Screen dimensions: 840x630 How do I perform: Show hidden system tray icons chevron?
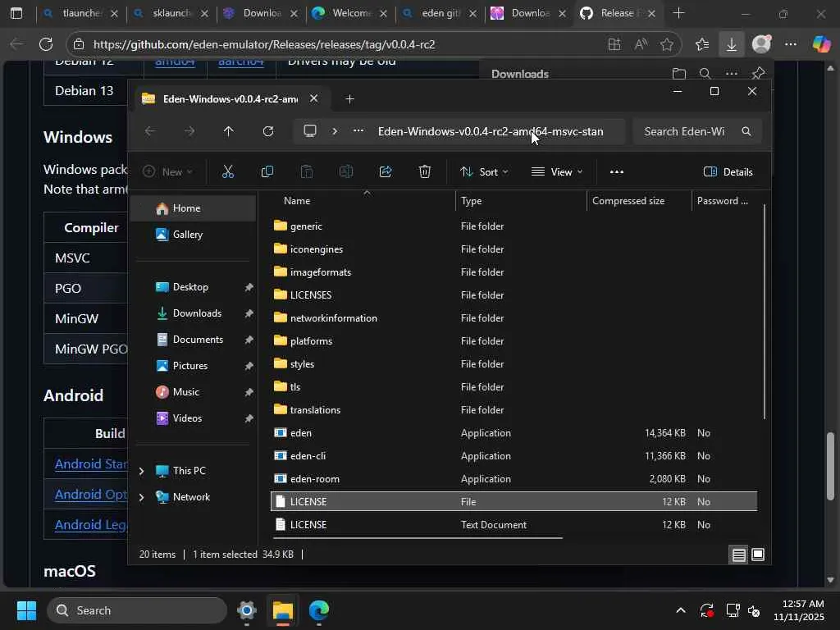point(680,610)
